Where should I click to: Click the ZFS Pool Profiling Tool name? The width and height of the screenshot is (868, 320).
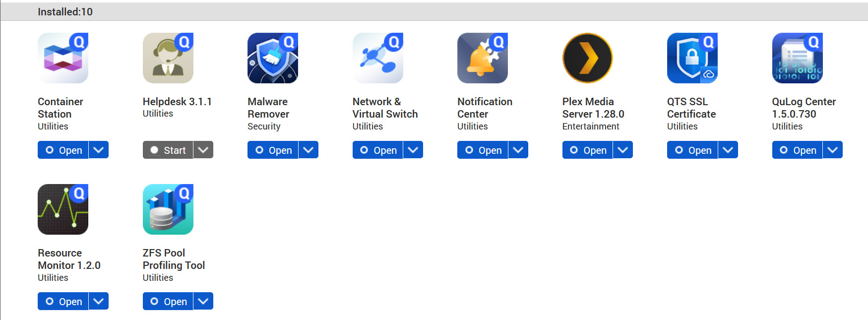pyautogui.click(x=174, y=259)
